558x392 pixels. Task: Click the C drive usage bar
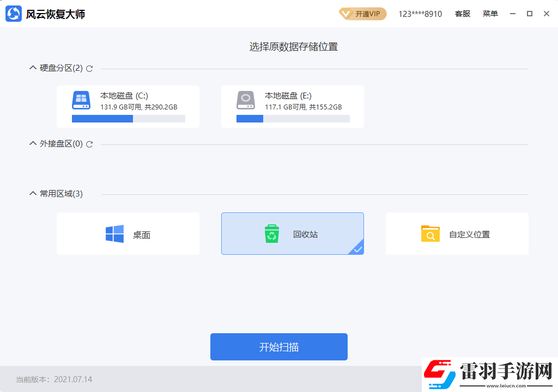click(x=128, y=118)
